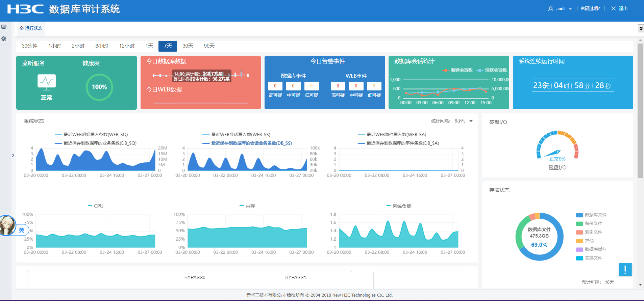Click the home icon in 运行状态 tab
Screen dimensions: 644x301
22,28
